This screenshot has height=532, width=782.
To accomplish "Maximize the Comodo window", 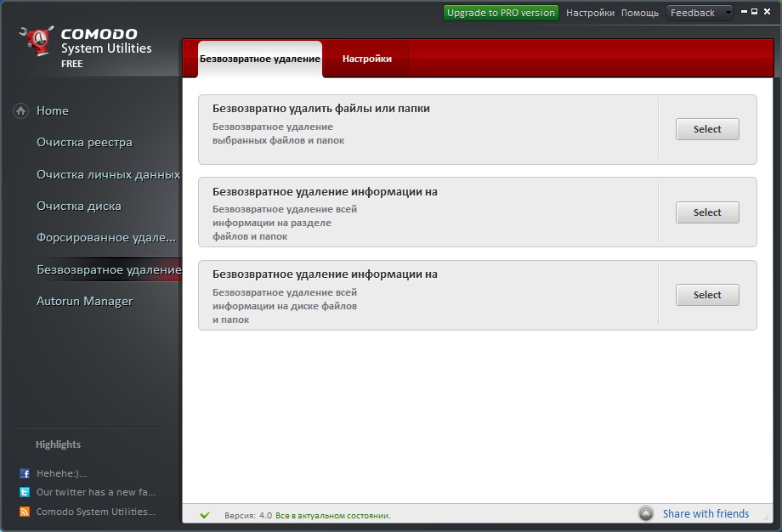I will (755, 11).
